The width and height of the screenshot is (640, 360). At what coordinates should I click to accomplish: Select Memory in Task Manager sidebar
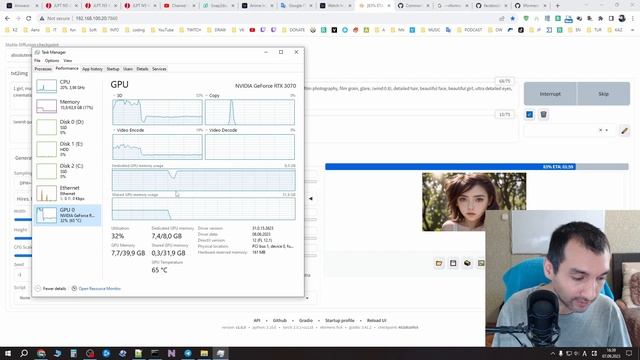pos(67,105)
